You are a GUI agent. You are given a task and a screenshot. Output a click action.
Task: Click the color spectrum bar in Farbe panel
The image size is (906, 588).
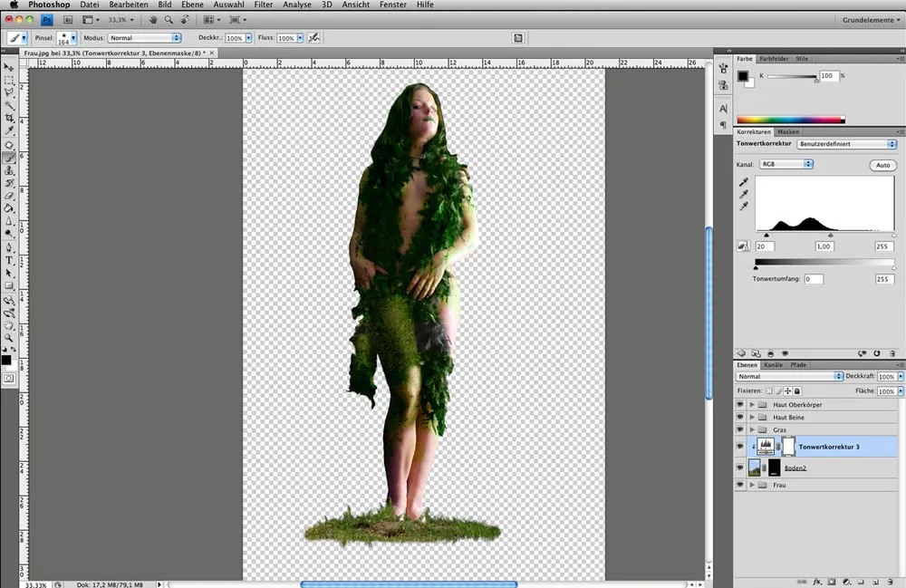click(x=790, y=120)
